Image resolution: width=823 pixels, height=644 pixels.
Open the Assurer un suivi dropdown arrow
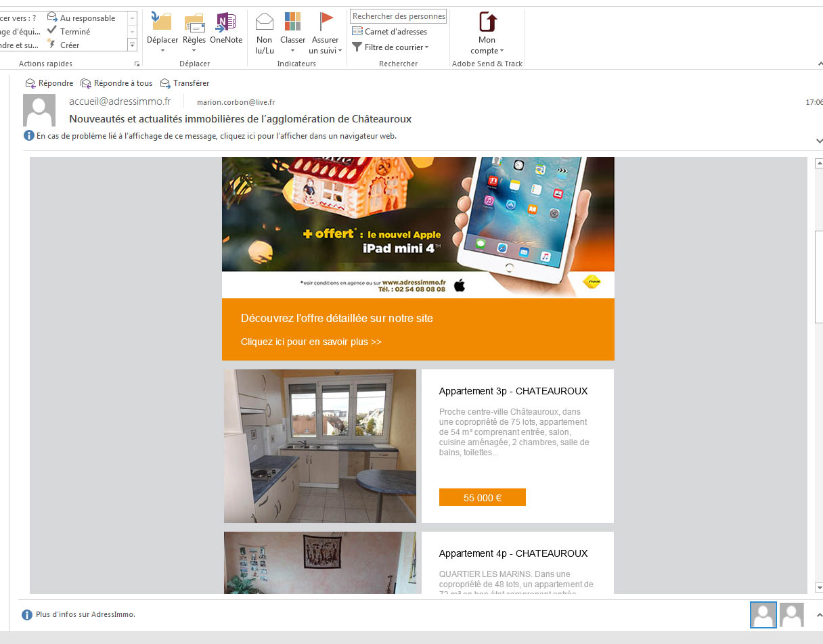[x=340, y=51]
